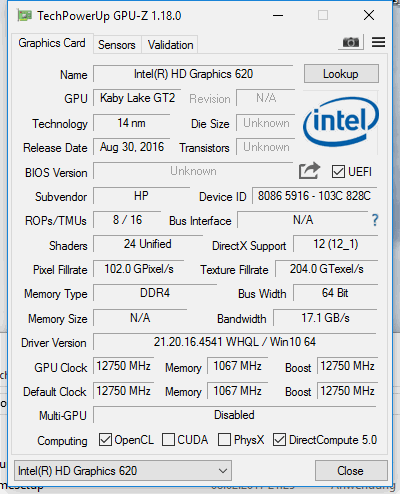Click the camera screenshot icon
The height and width of the screenshot is (494, 400).
coord(351,42)
